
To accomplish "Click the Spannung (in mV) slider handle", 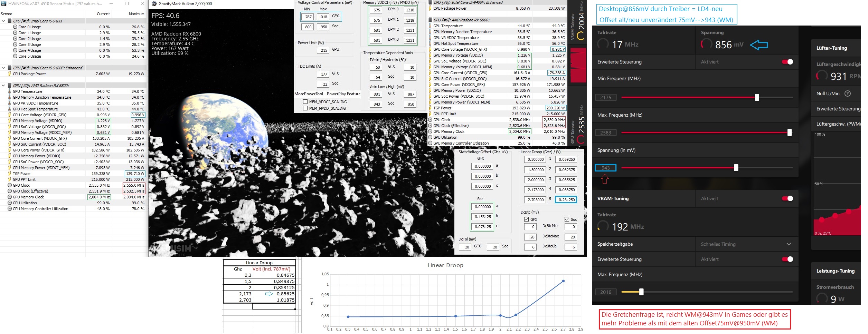I will point(736,168).
